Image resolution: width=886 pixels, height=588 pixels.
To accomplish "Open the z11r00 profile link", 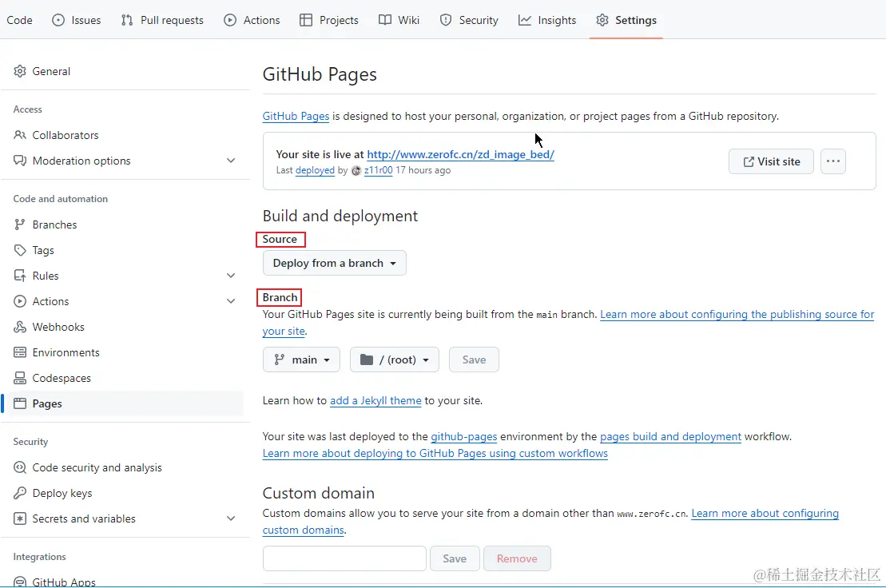I will (x=378, y=170).
